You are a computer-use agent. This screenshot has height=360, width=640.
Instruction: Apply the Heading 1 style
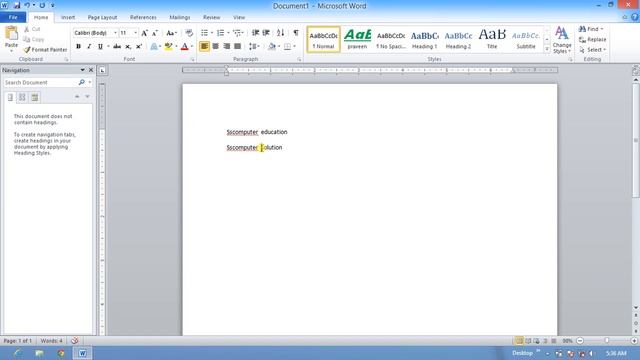click(x=424, y=40)
